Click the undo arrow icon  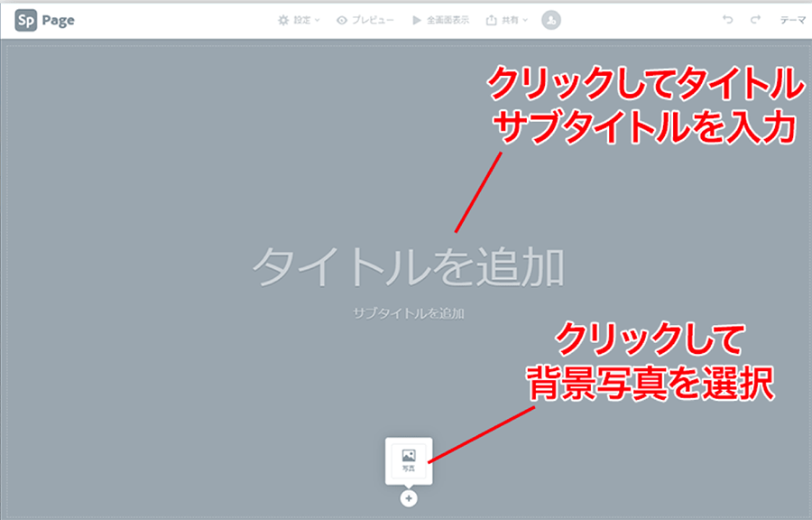tap(727, 20)
